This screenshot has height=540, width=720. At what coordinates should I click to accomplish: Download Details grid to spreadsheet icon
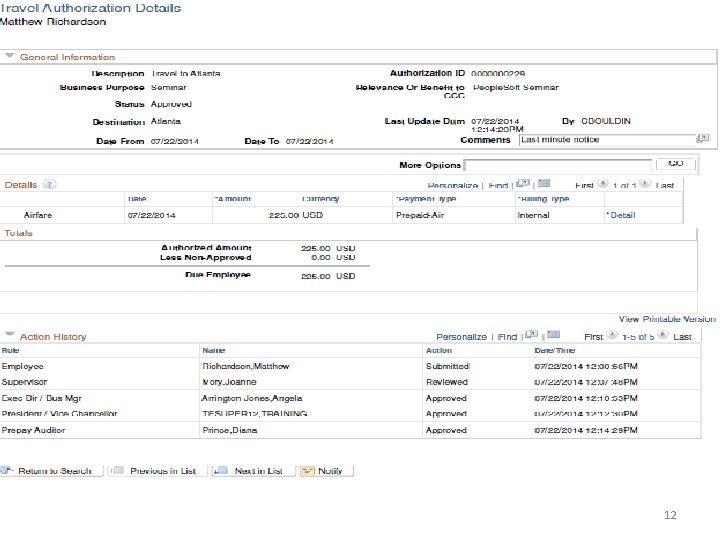pos(544,184)
